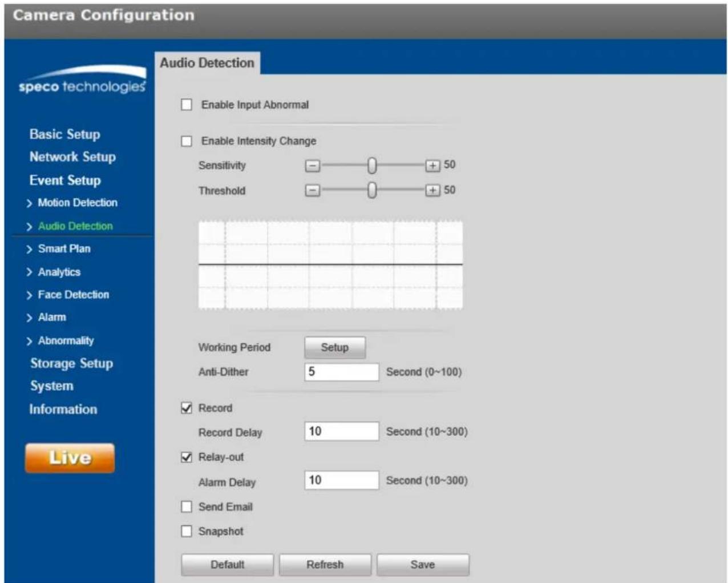The height and width of the screenshot is (583, 728).
Task: Click the chevron beside Abnormality
Action: pos(29,341)
